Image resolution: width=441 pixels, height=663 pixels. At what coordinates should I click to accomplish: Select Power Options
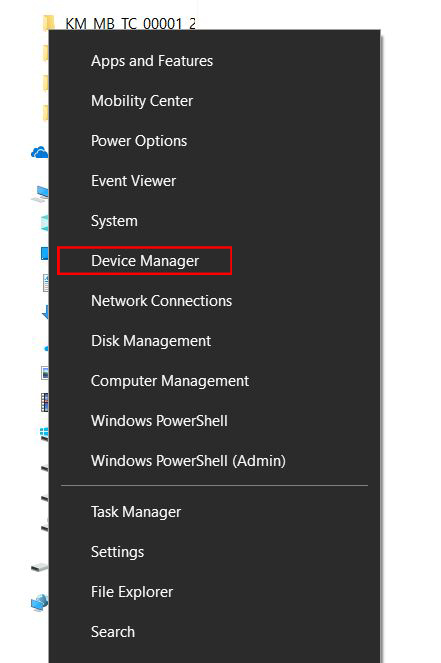[x=139, y=141]
